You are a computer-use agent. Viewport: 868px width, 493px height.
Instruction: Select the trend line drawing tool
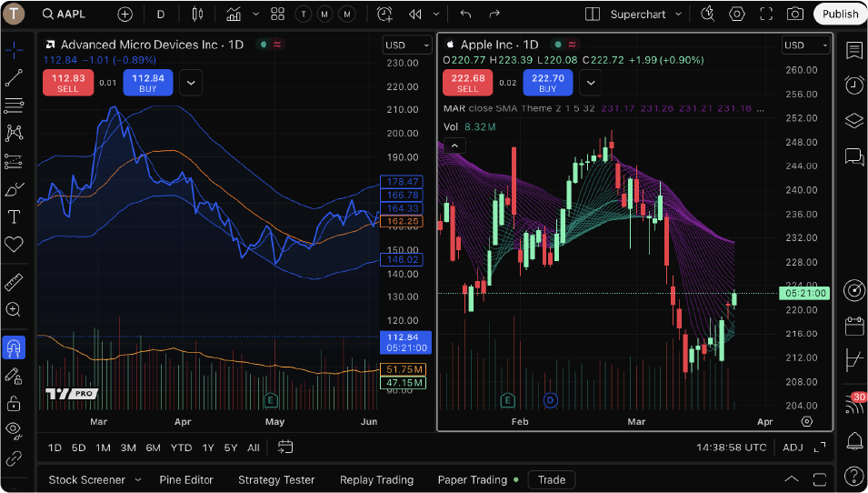14,78
